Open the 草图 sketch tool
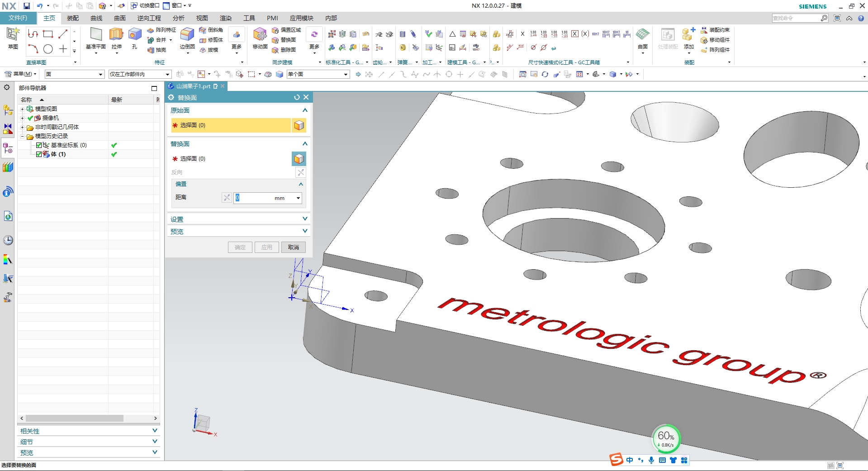The image size is (868, 471). click(13, 38)
